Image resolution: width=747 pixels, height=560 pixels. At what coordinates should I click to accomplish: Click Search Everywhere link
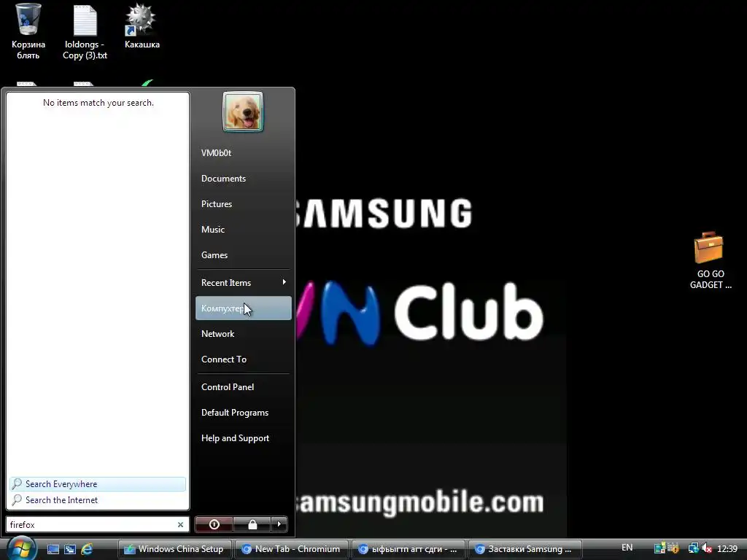click(x=98, y=484)
